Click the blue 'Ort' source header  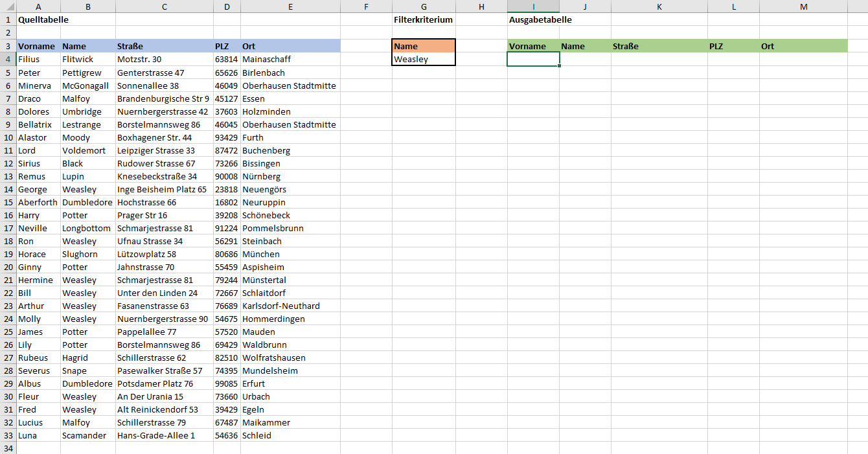tap(290, 46)
